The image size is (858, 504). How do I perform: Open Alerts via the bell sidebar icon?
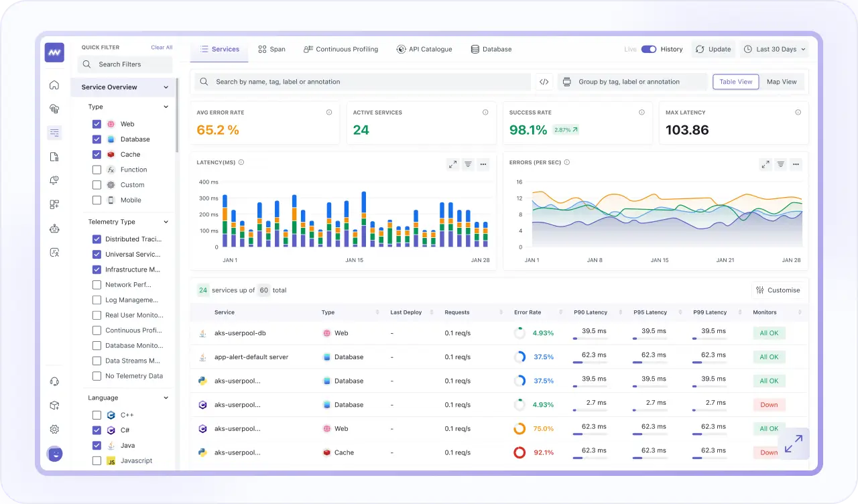point(54,180)
